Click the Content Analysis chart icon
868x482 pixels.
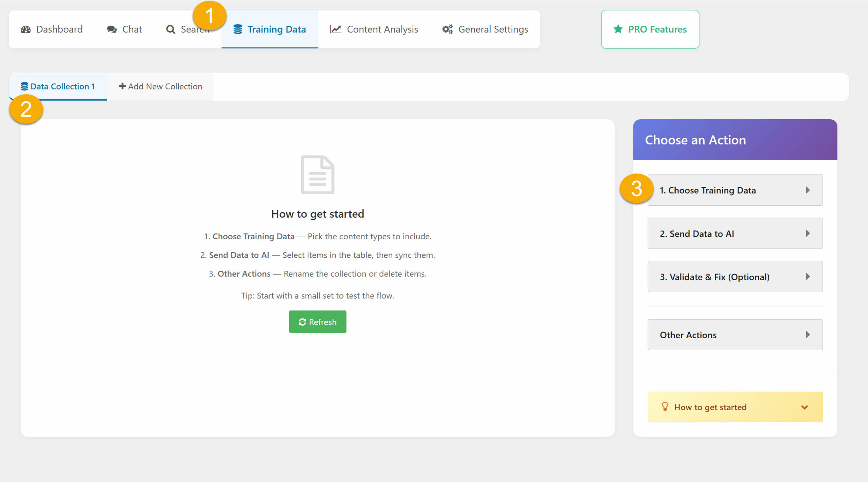[335, 29]
